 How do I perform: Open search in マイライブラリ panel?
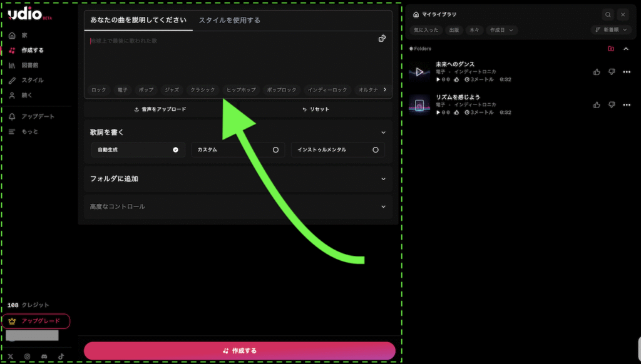[608, 14]
